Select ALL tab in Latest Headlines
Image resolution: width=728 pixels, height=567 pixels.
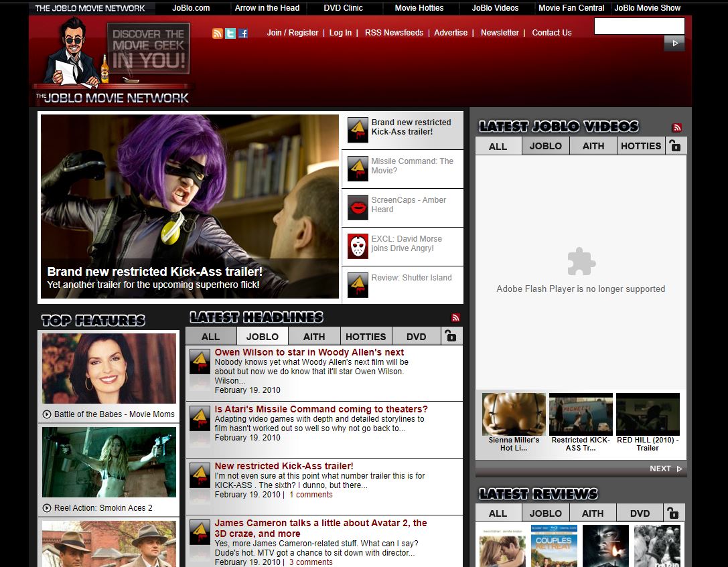click(211, 337)
